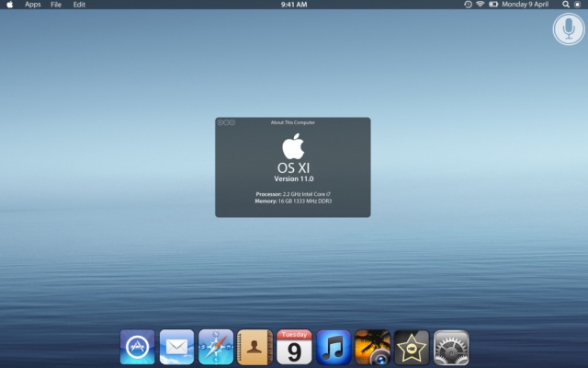Activate the Siri microphone button

(x=569, y=29)
